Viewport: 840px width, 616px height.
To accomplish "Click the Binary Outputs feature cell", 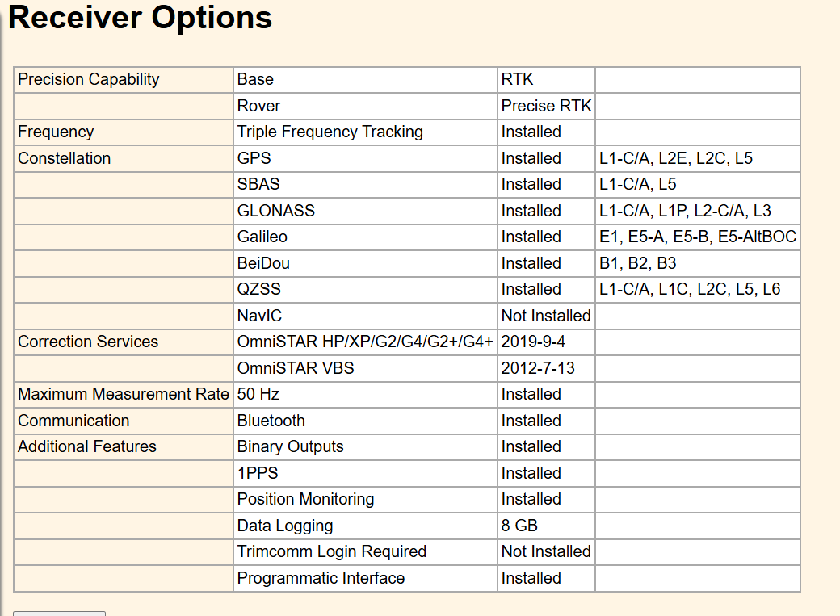I will point(290,446).
